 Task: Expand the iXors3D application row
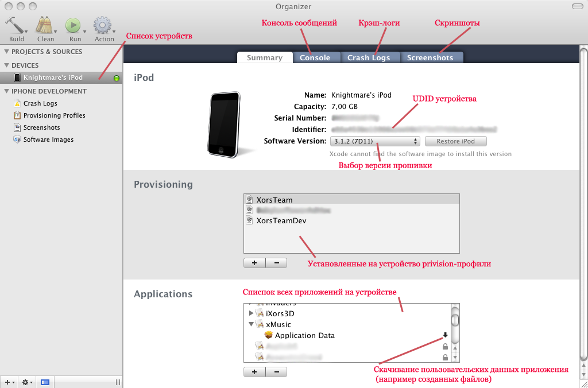coord(252,313)
